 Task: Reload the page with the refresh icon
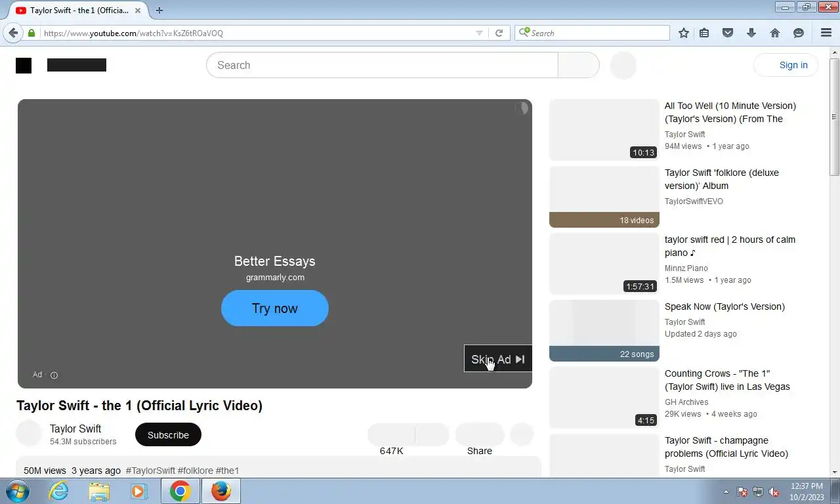coord(499,33)
